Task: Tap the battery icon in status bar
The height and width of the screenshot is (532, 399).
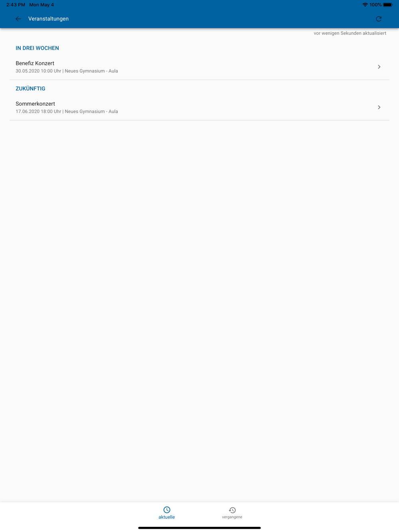Action: [388, 5]
